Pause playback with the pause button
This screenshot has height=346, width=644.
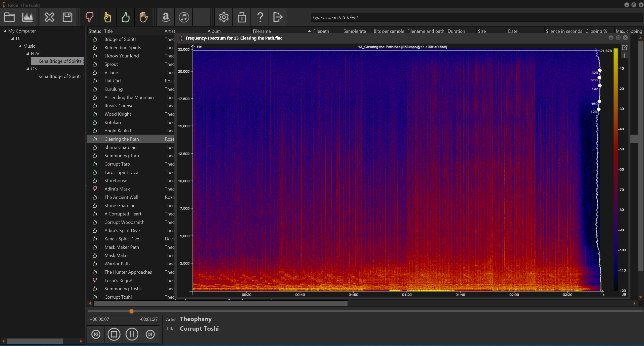pyautogui.click(x=132, y=334)
